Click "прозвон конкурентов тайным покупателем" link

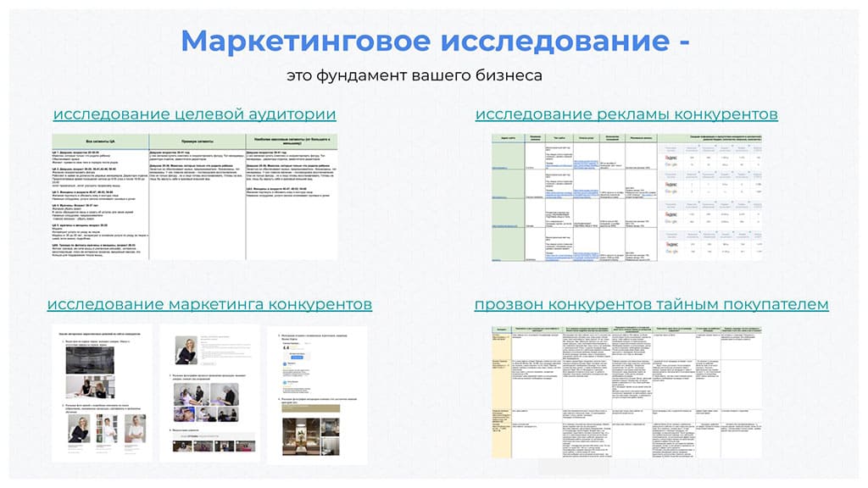coord(651,304)
